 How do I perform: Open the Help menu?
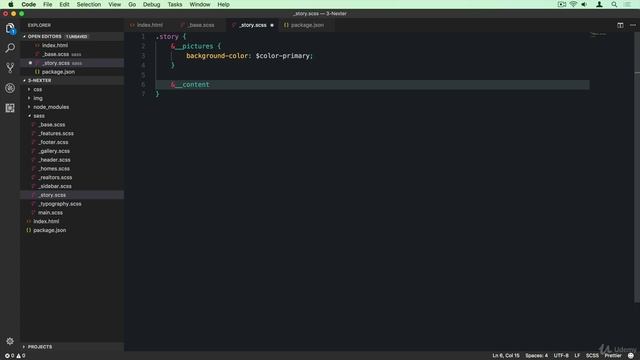pyautogui.click(x=223, y=4)
